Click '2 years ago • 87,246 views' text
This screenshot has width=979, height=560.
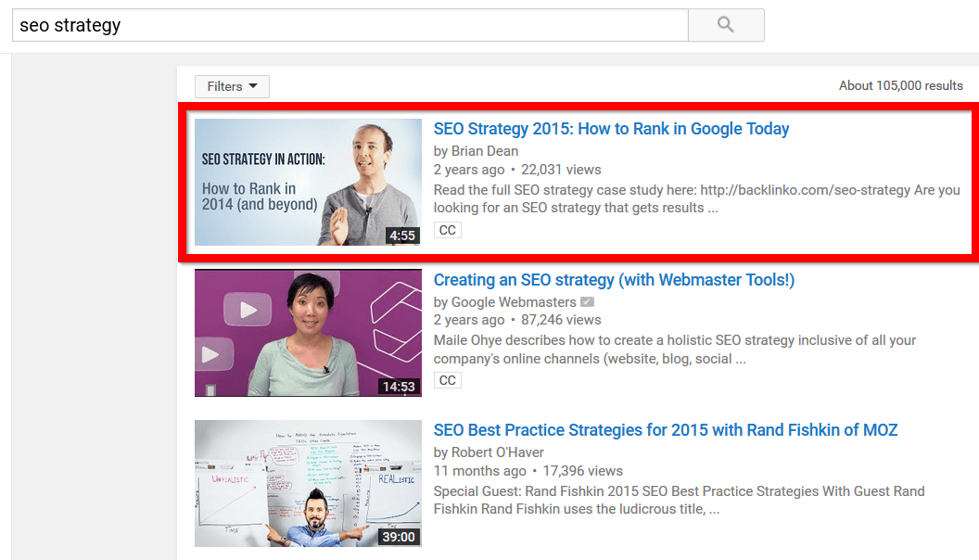[x=517, y=320]
